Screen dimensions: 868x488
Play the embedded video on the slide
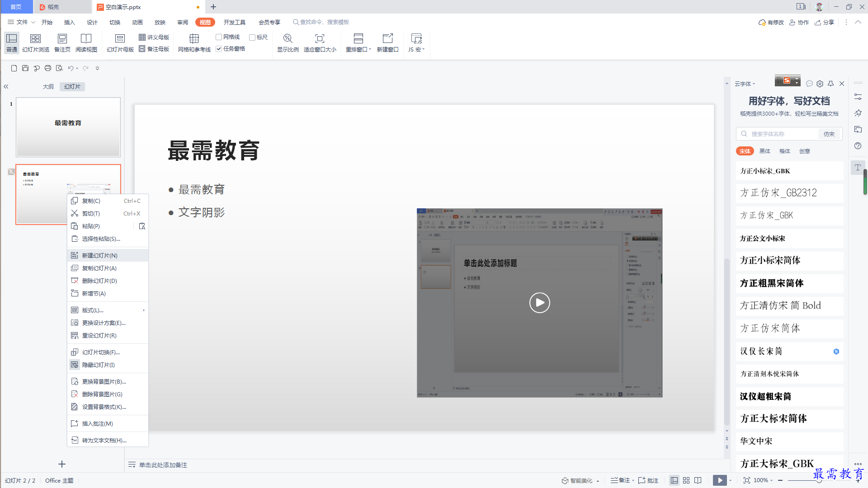540,303
